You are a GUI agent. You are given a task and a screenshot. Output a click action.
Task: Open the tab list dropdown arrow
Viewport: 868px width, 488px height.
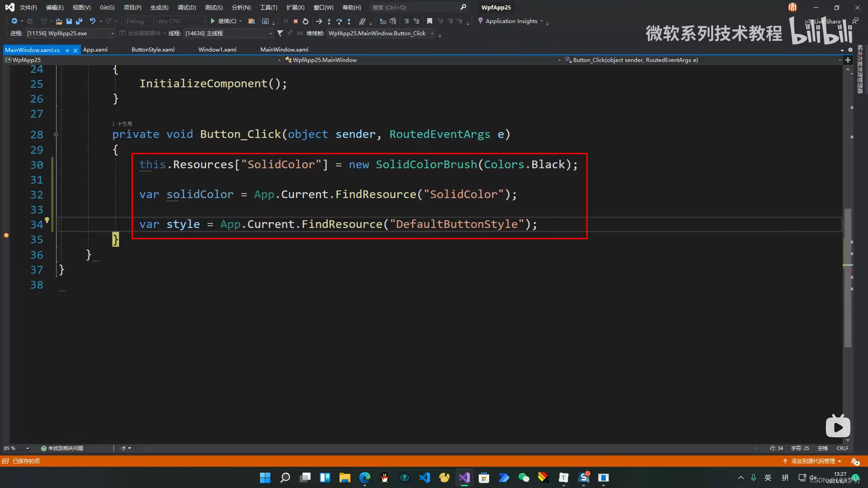click(x=842, y=50)
